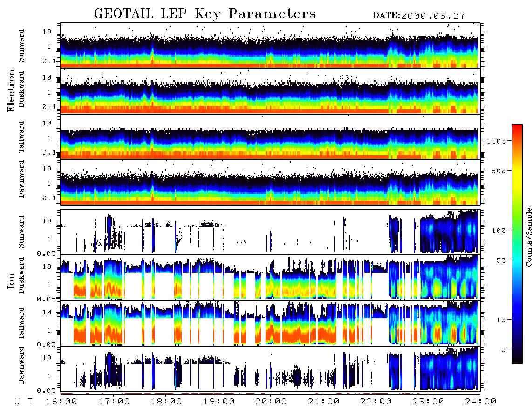The width and height of the screenshot is (532, 410).
Task: Click the 22:00 time axis tick
Action: coord(376,402)
